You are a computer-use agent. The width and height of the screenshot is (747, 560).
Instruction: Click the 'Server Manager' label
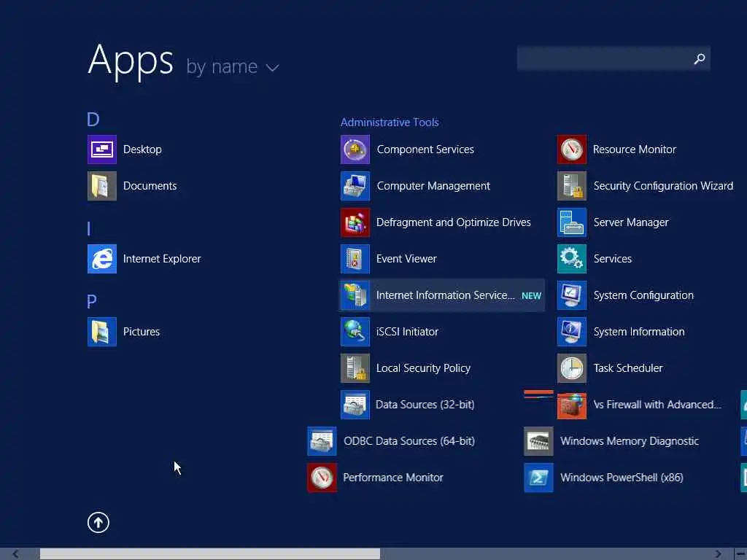pyautogui.click(x=631, y=222)
